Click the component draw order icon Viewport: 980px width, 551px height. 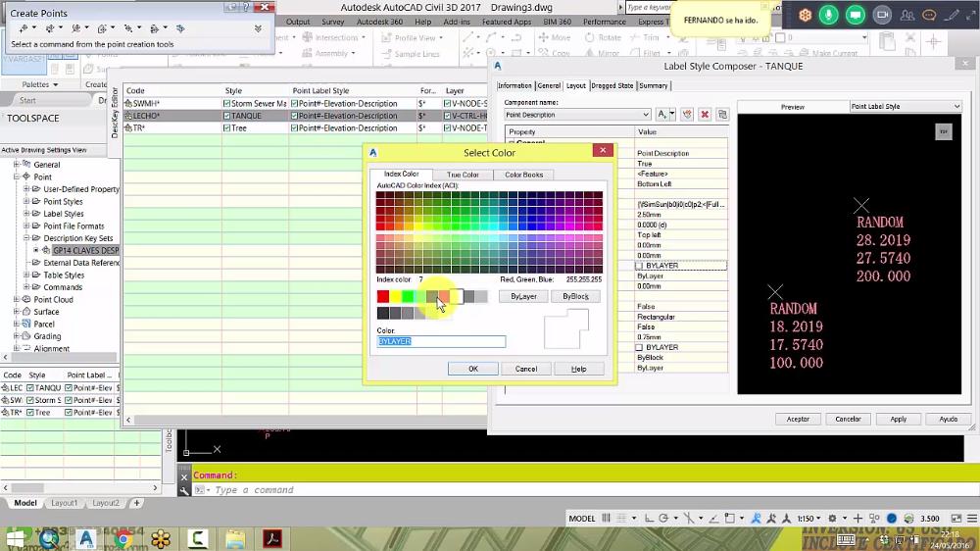tap(687, 115)
